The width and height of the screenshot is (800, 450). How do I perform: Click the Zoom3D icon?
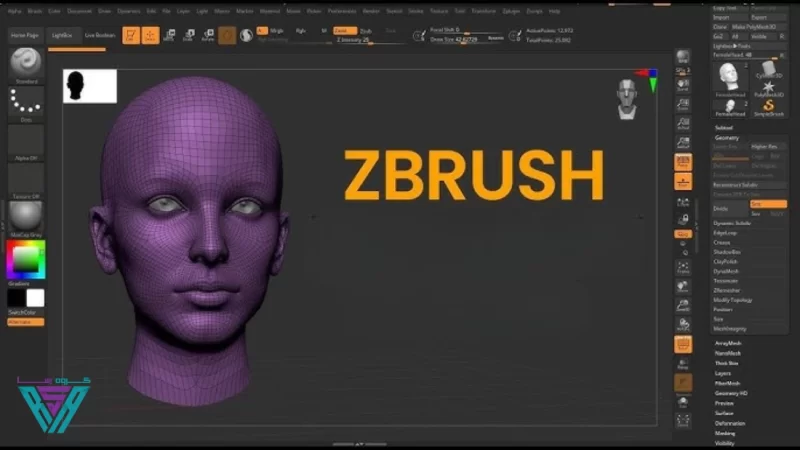pyautogui.click(x=683, y=306)
